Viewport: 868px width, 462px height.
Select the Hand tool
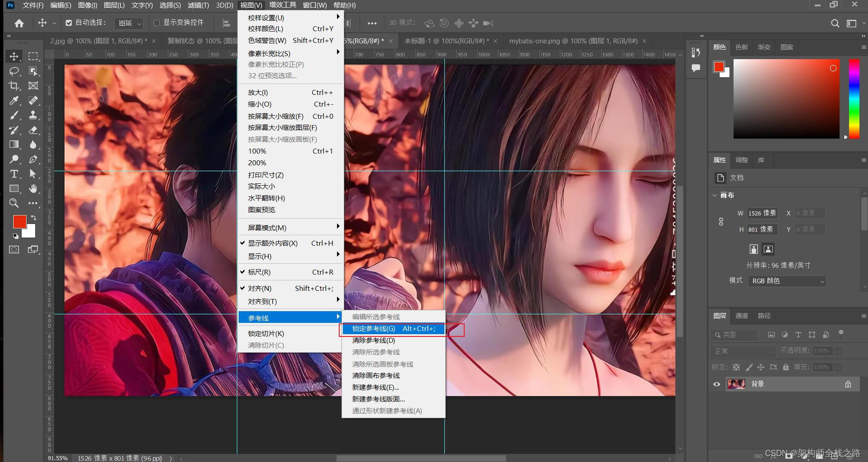click(33, 188)
